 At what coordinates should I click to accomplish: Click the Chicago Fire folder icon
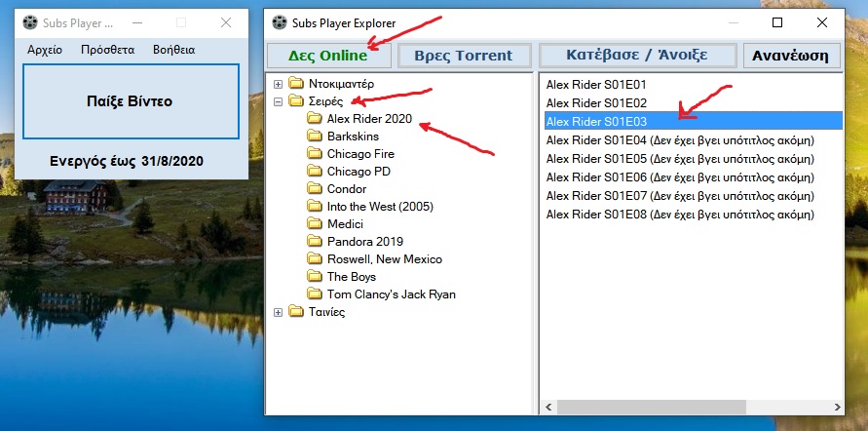[315, 154]
